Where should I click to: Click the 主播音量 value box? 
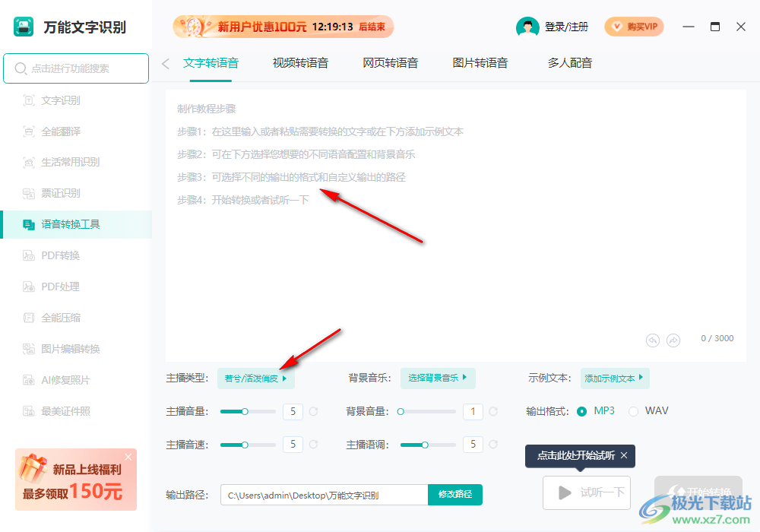pos(293,411)
